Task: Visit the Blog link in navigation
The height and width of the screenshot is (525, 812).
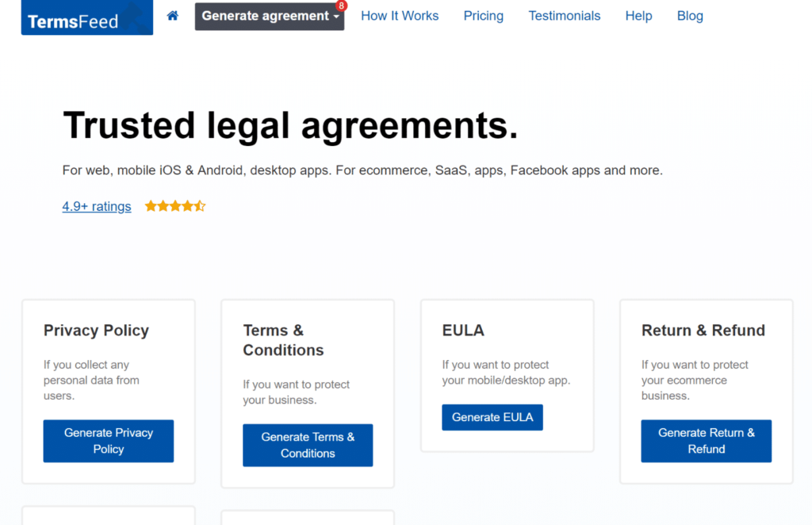Action: pos(690,16)
